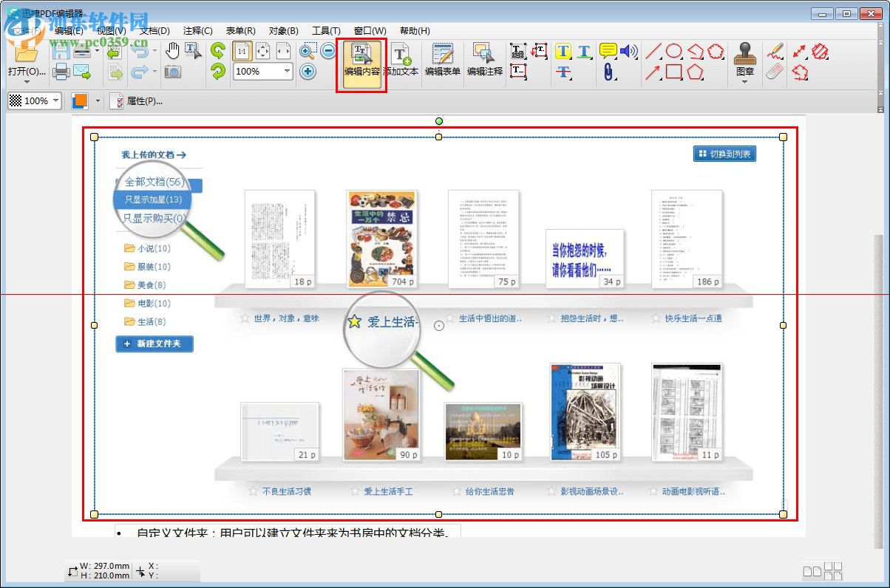Viewport: 890px width, 588px height.
Task: Open the Redo history dropdown arrow
Action: [x=154, y=72]
